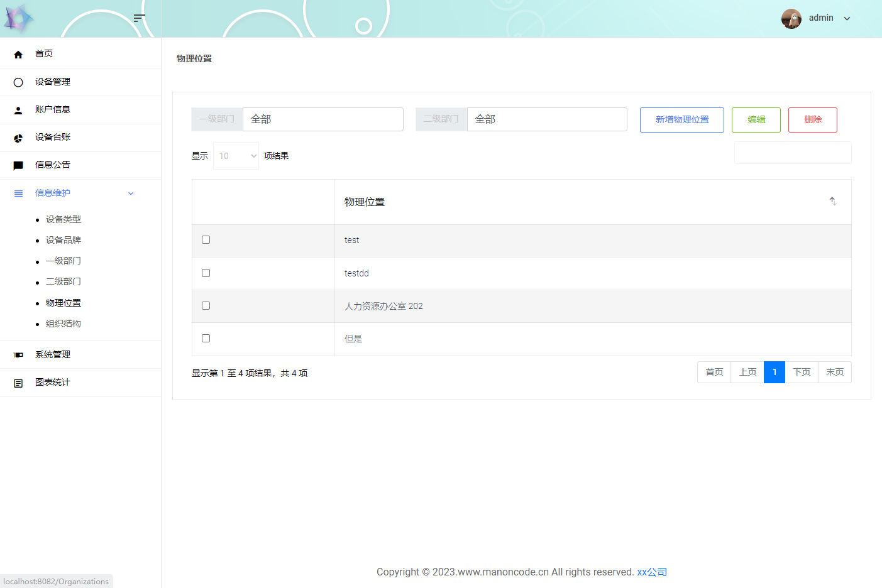Click table cell text 但是
Image resolution: width=882 pixels, height=588 pixels.
(353, 339)
